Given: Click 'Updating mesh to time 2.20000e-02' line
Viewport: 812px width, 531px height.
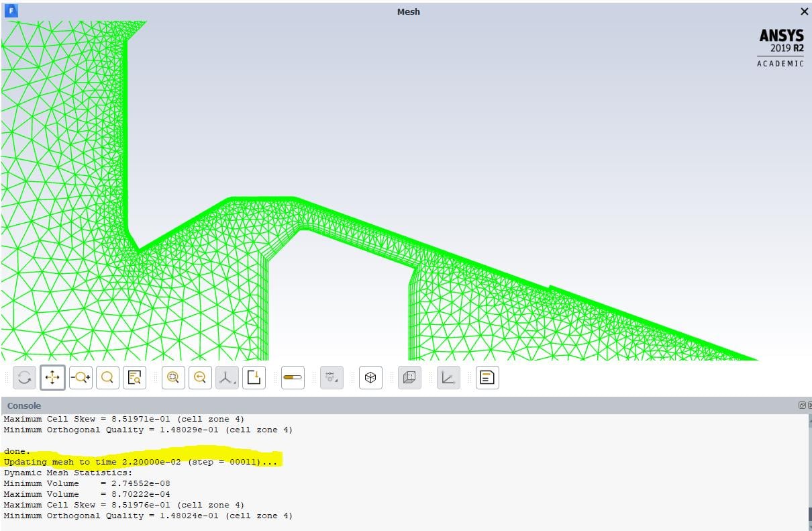Looking at the screenshot, I should click(140, 462).
